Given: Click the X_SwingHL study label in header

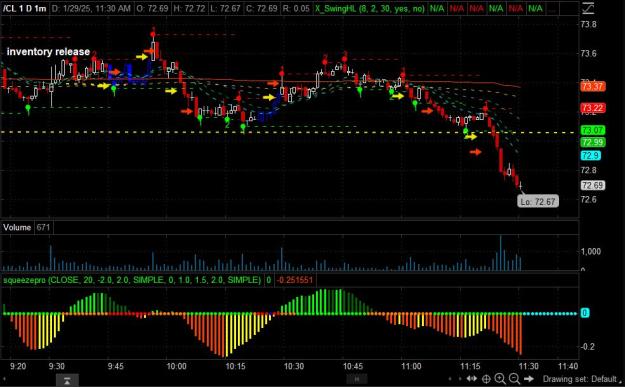Looking at the screenshot, I should pos(370,8).
